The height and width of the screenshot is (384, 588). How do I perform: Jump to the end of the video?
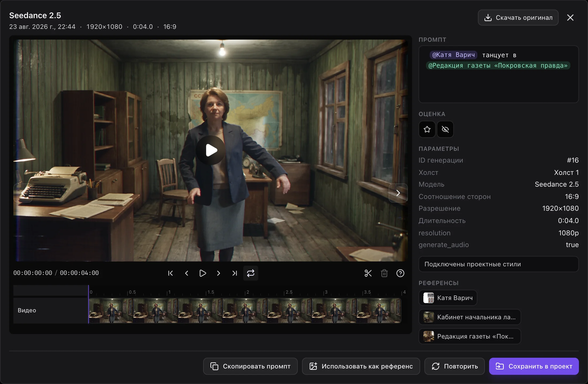[x=235, y=273]
